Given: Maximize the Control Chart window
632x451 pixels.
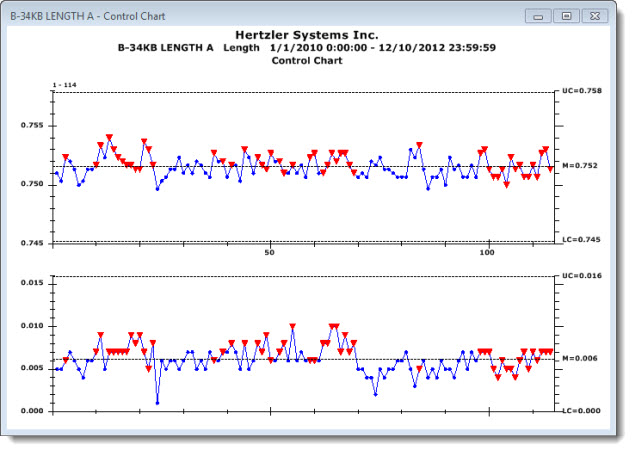Looking at the screenshot, I should tap(567, 17).
